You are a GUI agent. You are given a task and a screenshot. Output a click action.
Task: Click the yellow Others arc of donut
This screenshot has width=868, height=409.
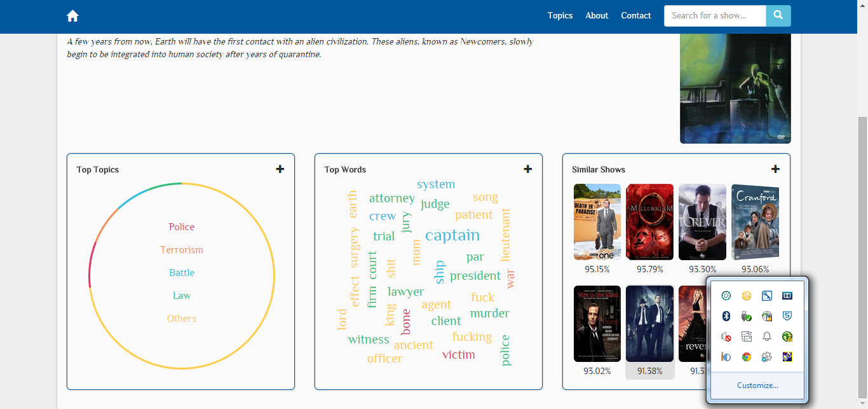tap(273, 276)
